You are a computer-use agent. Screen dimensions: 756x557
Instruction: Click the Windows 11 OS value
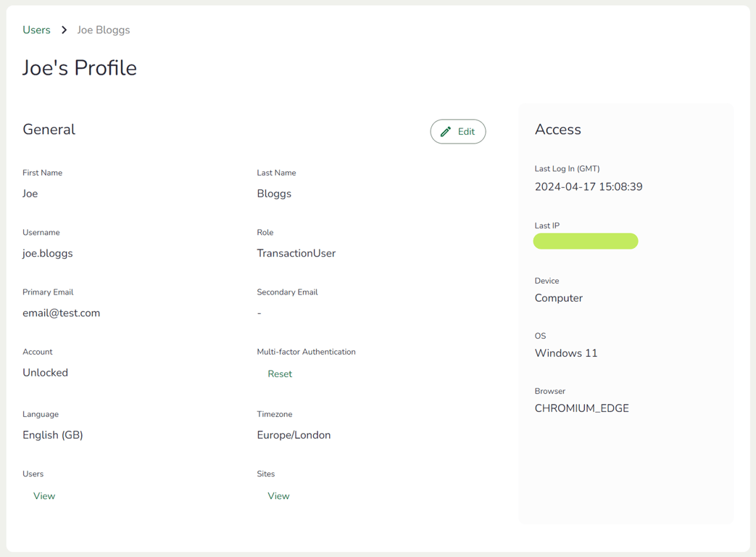(x=566, y=353)
